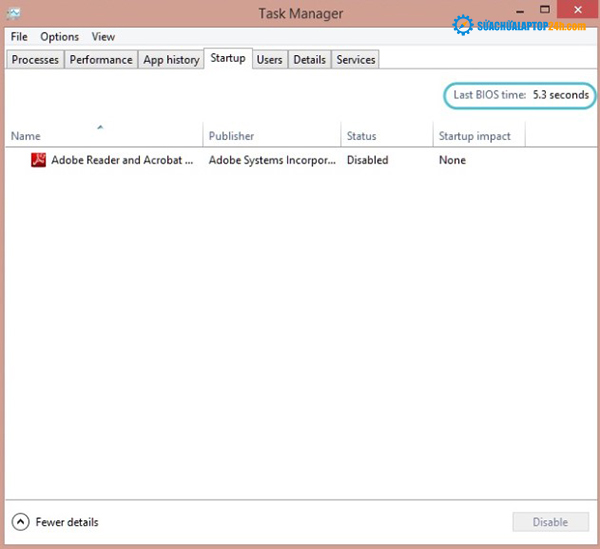600x549 pixels.
Task: Sort by the Status column header
Action: 361,136
